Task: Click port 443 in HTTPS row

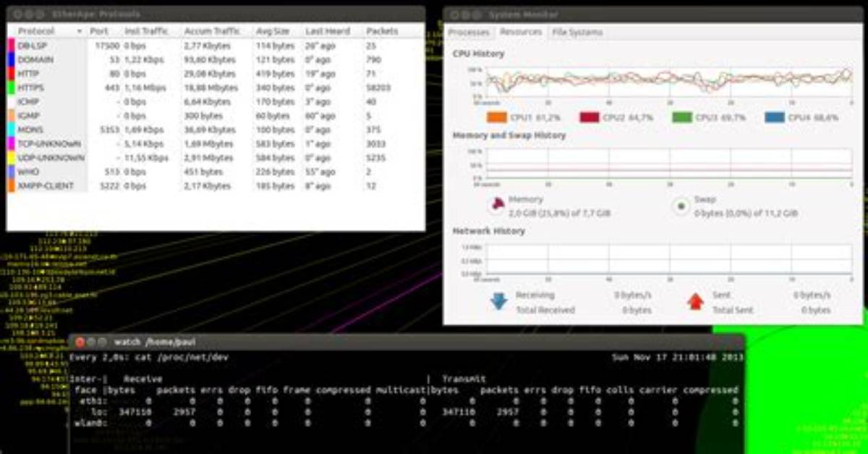Action: (111, 88)
